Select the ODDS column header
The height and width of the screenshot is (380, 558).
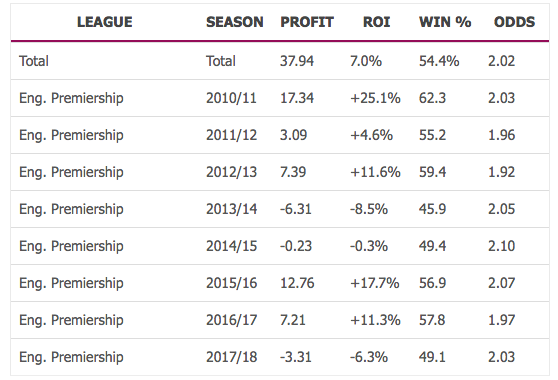click(514, 22)
